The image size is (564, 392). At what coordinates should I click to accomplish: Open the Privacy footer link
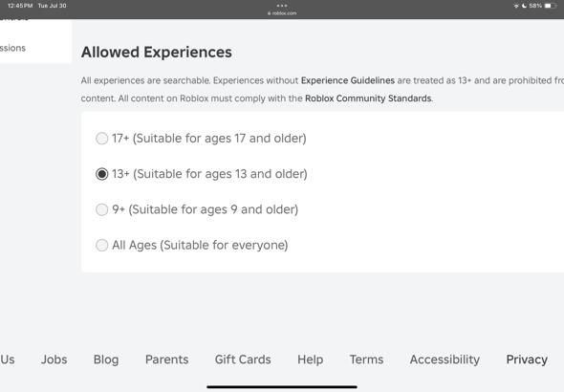click(x=527, y=359)
